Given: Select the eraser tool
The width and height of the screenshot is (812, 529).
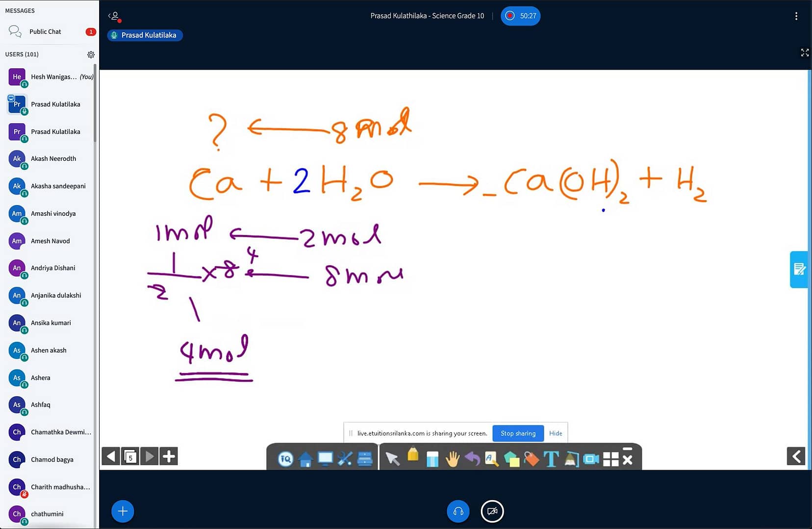Looking at the screenshot, I should pos(432,459).
